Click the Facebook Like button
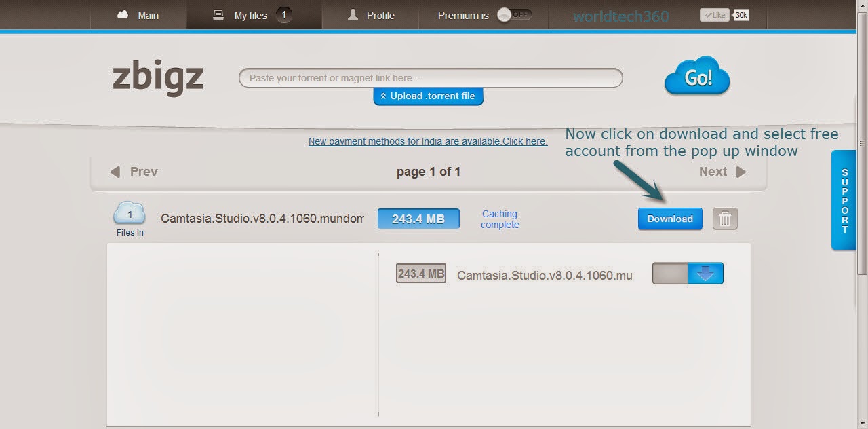Image resolution: width=868 pixels, height=429 pixels. tap(715, 14)
